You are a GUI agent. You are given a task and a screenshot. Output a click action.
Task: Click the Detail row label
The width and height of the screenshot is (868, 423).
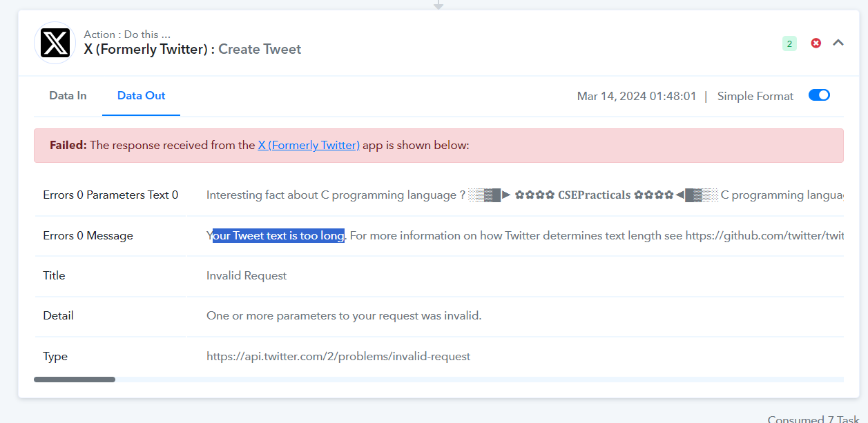click(x=58, y=316)
